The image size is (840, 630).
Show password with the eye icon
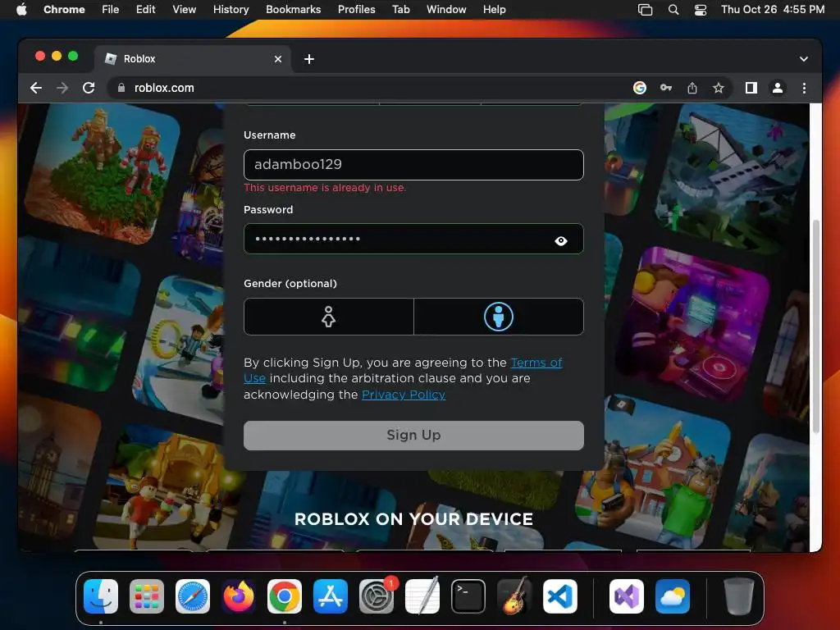coord(561,240)
